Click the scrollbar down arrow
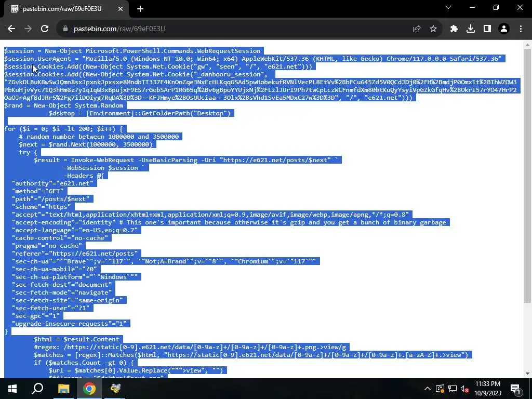 tap(527, 374)
